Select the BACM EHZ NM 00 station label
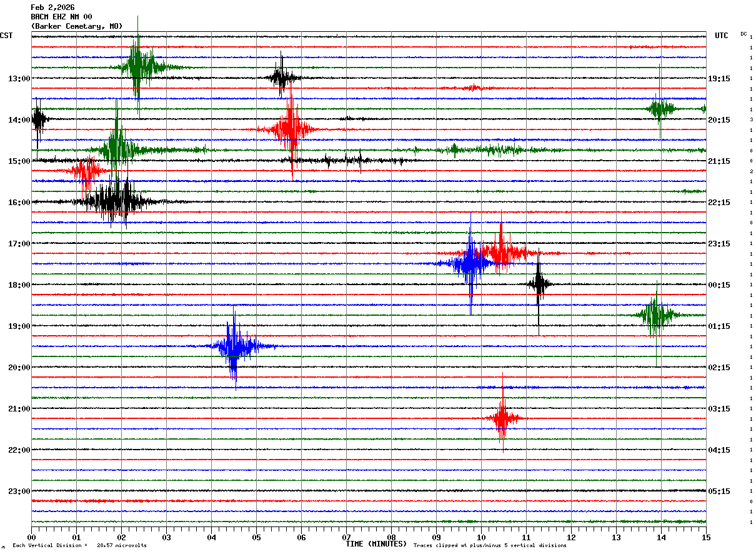This screenshot has height=554, width=756. pos(61,17)
